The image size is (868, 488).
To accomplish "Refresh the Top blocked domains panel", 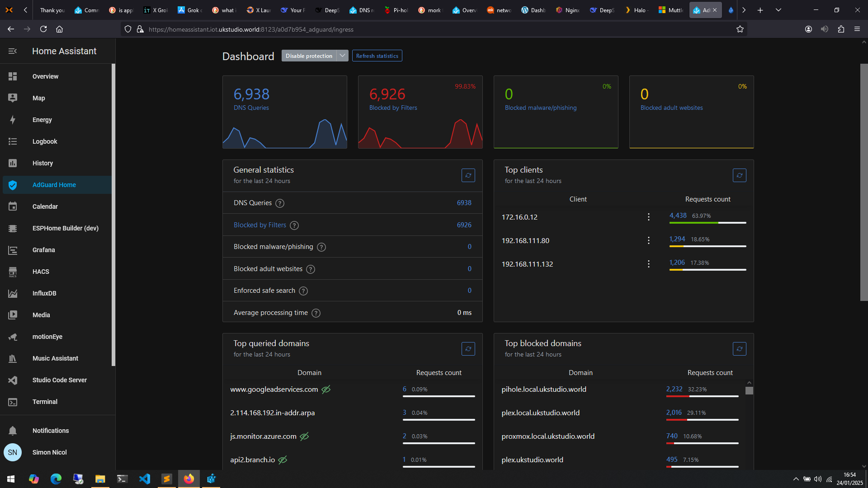I will (x=740, y=349).
